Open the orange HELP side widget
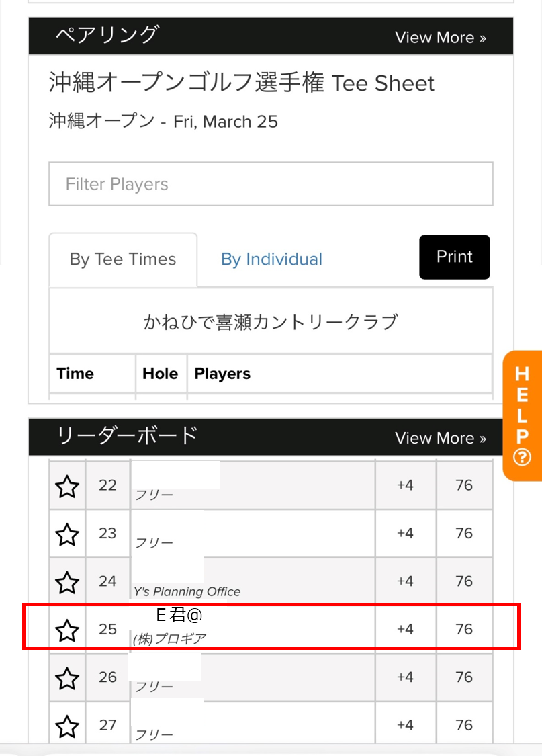 point(523,415)
